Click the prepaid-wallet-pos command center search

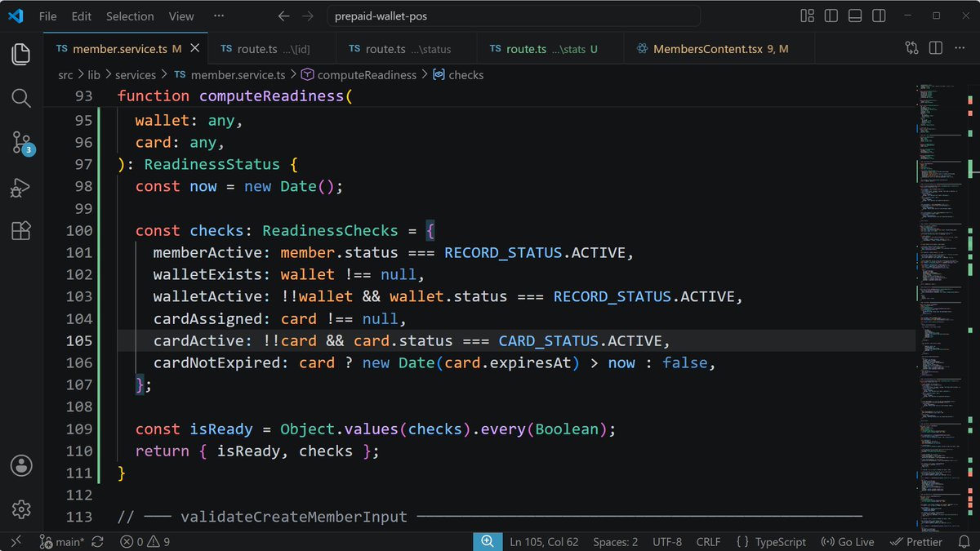point(513,16)
